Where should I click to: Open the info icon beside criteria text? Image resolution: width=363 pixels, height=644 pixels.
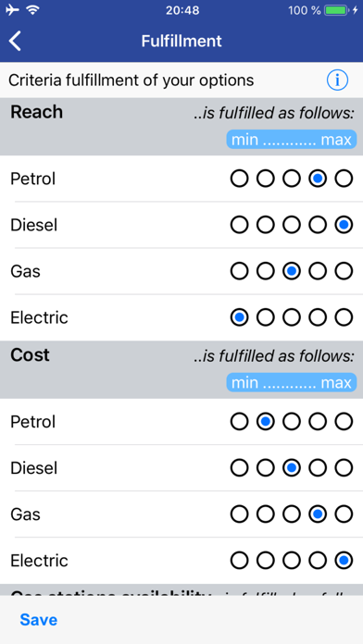tap(337, 80)
